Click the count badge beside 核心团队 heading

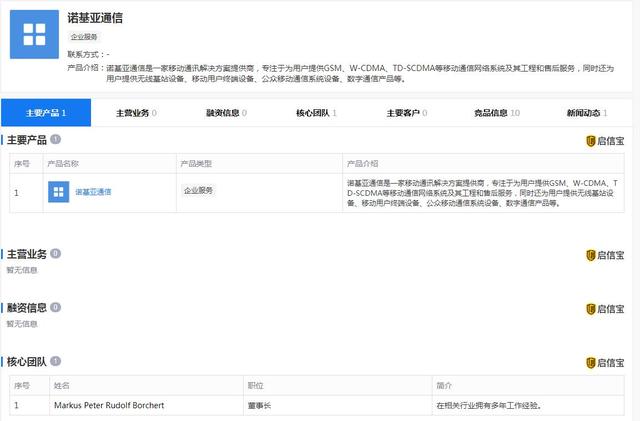[x=56, y=361]
